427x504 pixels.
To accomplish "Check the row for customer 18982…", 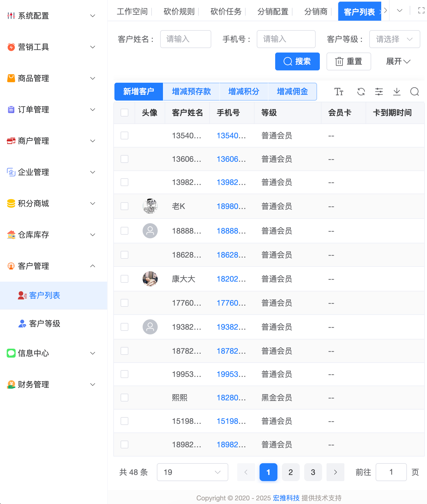I will click(124, 444).
